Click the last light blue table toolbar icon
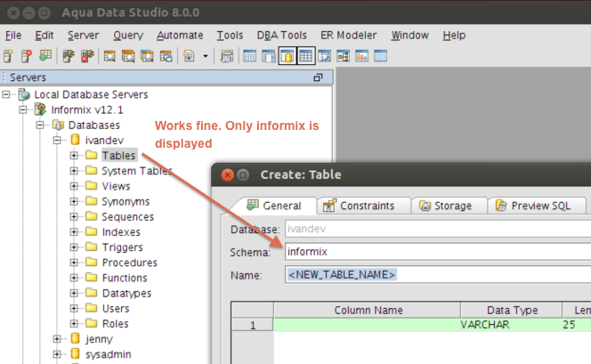 pyautogui.click(x=381, y=56)
